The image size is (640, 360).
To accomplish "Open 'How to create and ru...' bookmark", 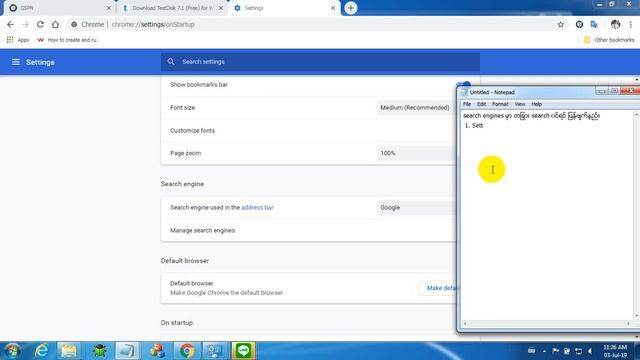I will point(68,40).
